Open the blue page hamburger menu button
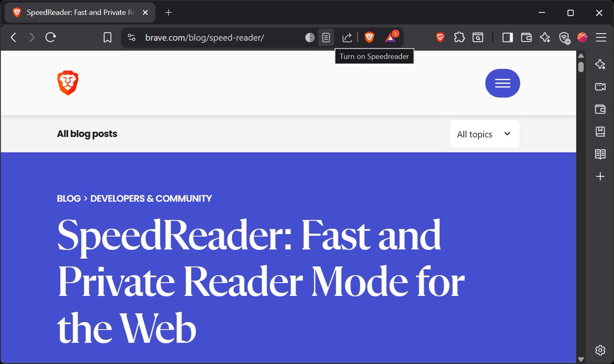Screen dimensions: 614x364 point(502,83)
